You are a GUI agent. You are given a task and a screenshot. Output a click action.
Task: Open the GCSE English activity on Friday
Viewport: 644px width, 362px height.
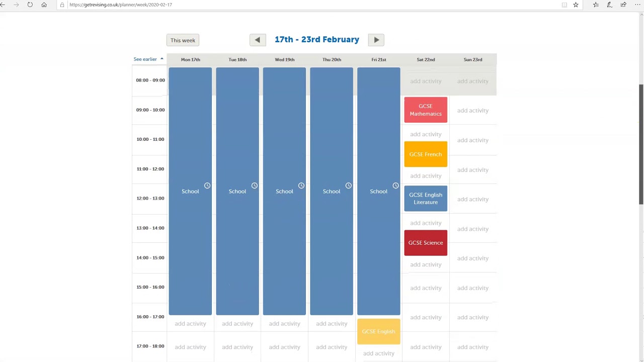(378, 331)
